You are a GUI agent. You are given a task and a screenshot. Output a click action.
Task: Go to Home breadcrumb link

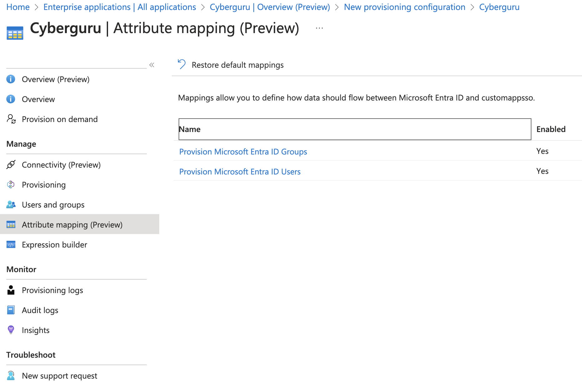pos(18,7)
